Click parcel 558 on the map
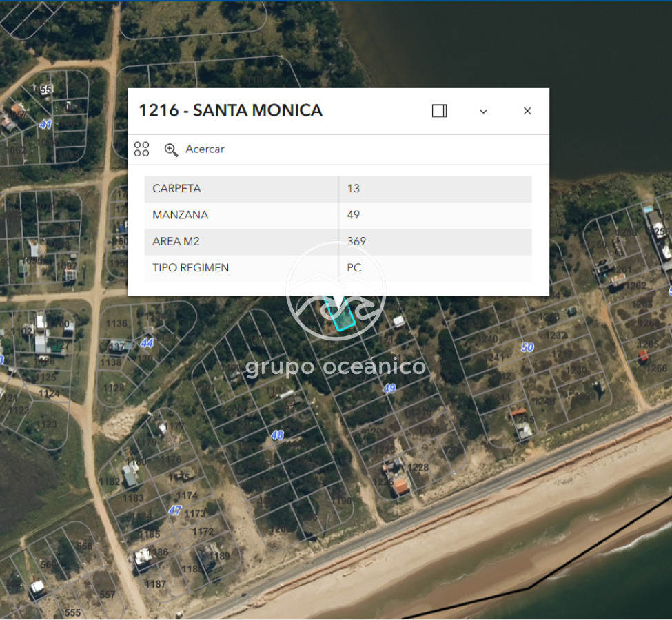The height and width of the screenshot is (620, 672). point(84,546)
